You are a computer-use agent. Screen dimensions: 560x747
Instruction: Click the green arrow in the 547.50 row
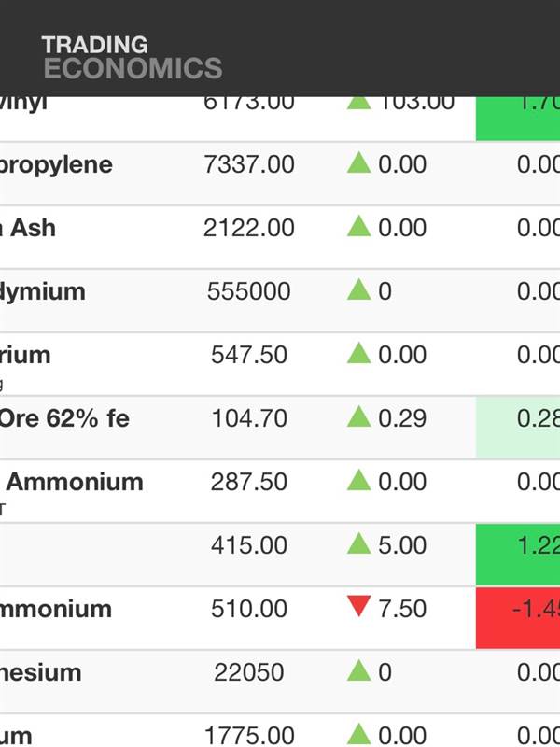tap(359, 354)
